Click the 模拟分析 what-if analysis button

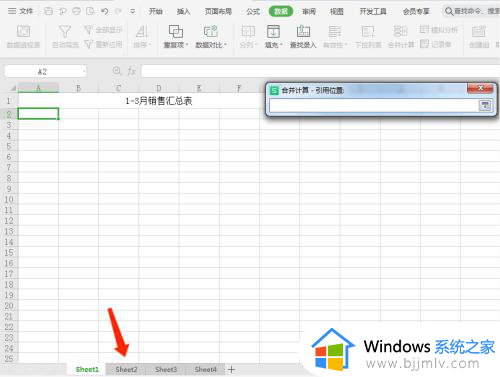(438, 30)
